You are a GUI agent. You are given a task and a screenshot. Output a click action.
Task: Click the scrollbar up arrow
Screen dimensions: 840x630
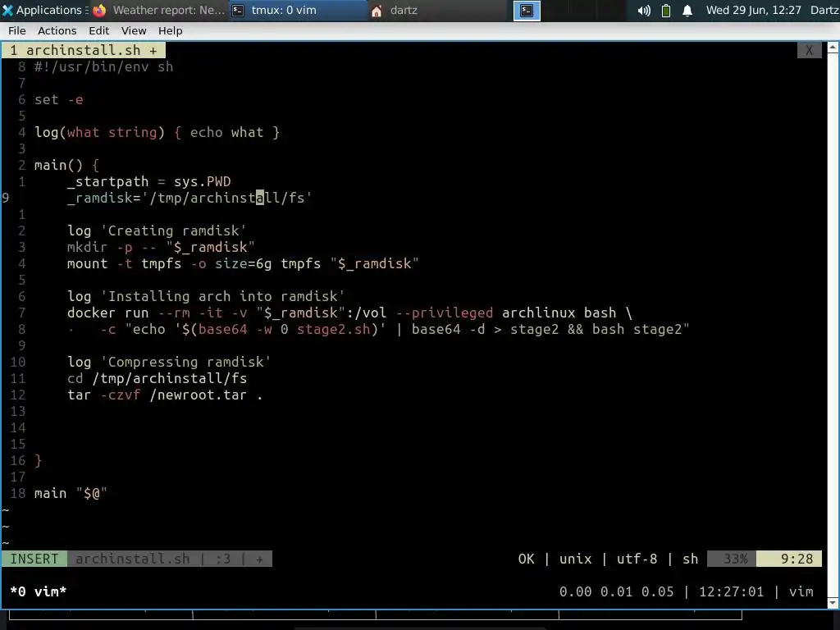pyautogui.click(x=833, y=47)
